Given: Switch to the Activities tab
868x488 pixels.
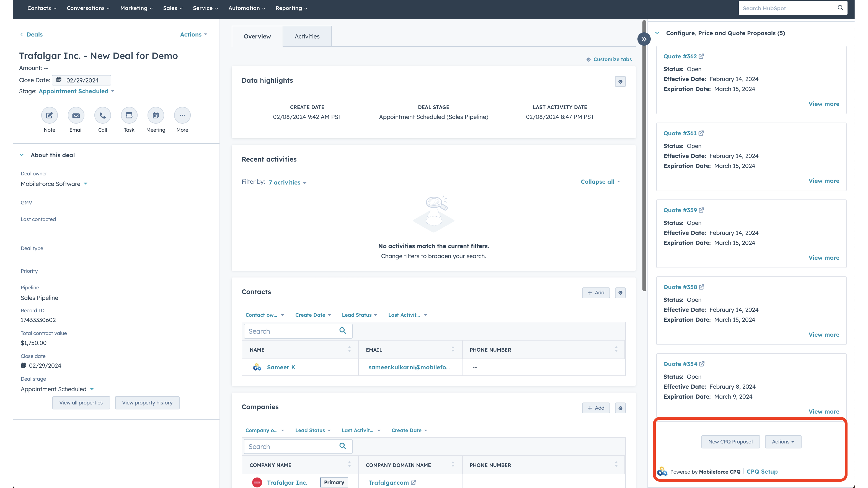Looking at the screenshot, I should pos(307,36).
